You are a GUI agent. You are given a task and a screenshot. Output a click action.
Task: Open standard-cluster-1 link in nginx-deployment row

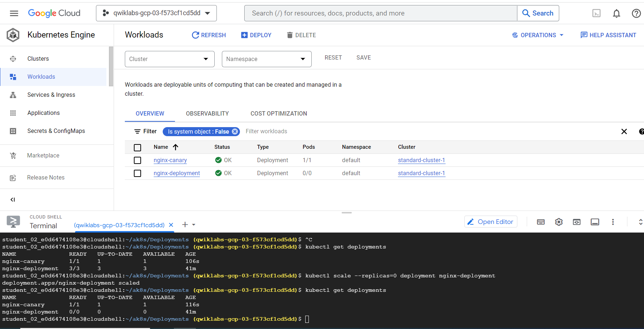click(421, 173)
